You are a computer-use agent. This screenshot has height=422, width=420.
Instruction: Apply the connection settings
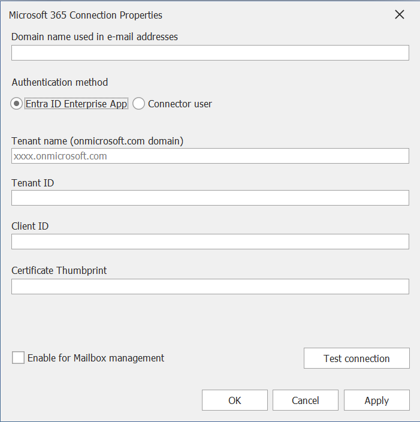click(377, 400)
